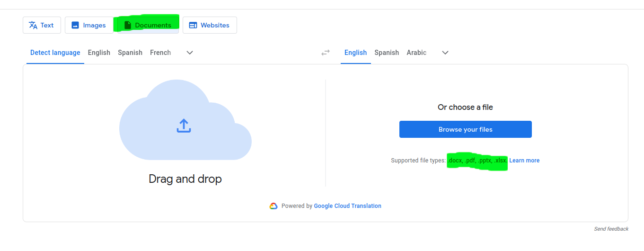Set target language to Spanish
This screenshot has height=251, width=644.
click(387, 53)
